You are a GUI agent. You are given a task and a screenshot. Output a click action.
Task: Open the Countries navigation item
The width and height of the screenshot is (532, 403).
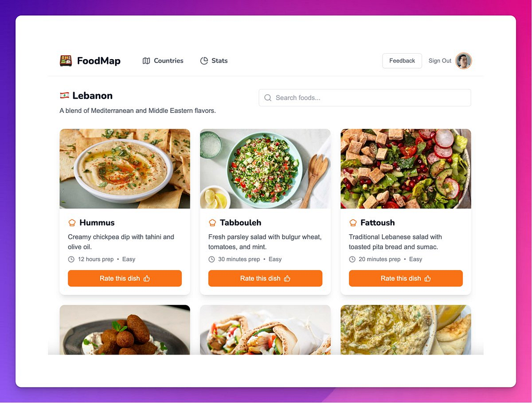point(163,61)
